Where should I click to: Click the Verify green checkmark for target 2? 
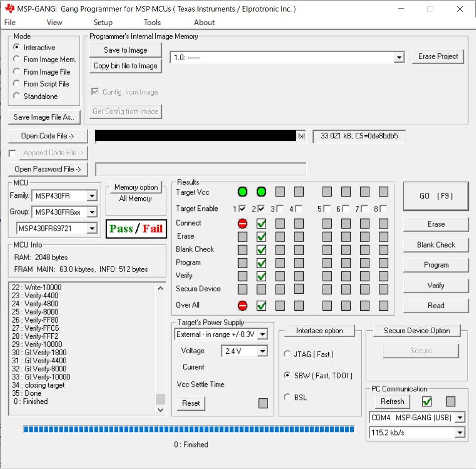(261, 276)
